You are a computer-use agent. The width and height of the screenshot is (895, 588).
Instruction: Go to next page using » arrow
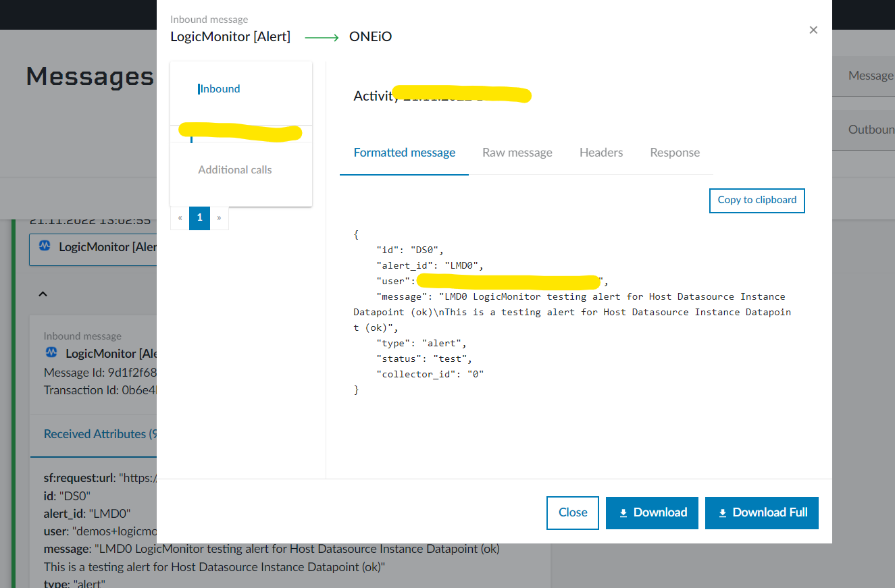(x=219, y=218)
